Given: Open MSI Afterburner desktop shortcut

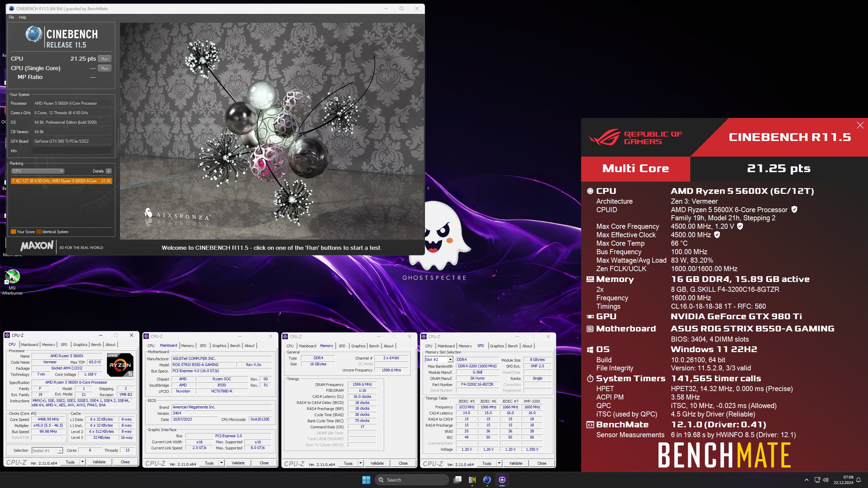Looking at the screenshot, I should (x=12, y=282).
